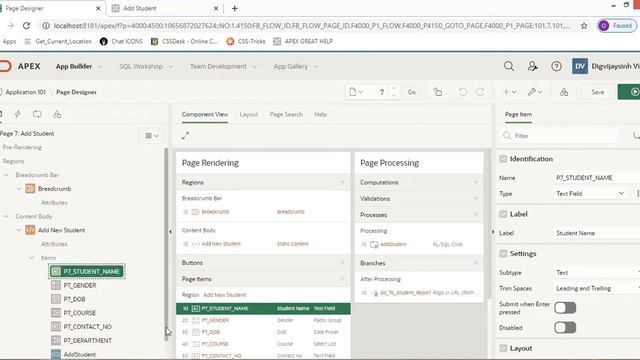Viewport: 640px width, 360px height.
Task: Toggle Submit when Enter pressed switch
Action: (565, 308)
